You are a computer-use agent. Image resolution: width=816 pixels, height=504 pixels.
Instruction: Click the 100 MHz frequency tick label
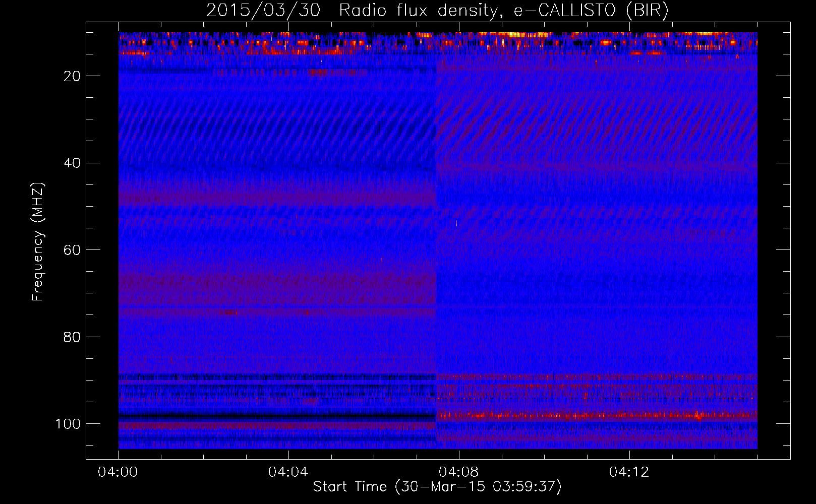(x=68, y=424)
